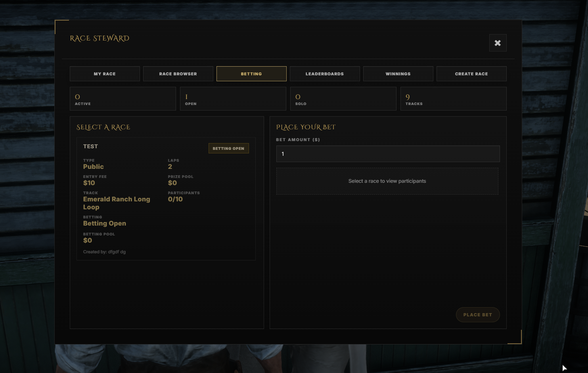
Task: Click the Open races stat card
Action: (233, 99)
